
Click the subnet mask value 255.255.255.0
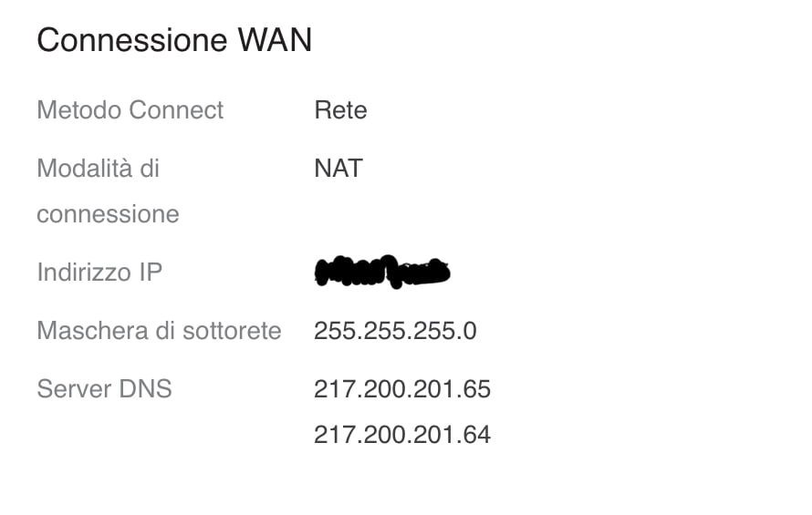(395, 331)
